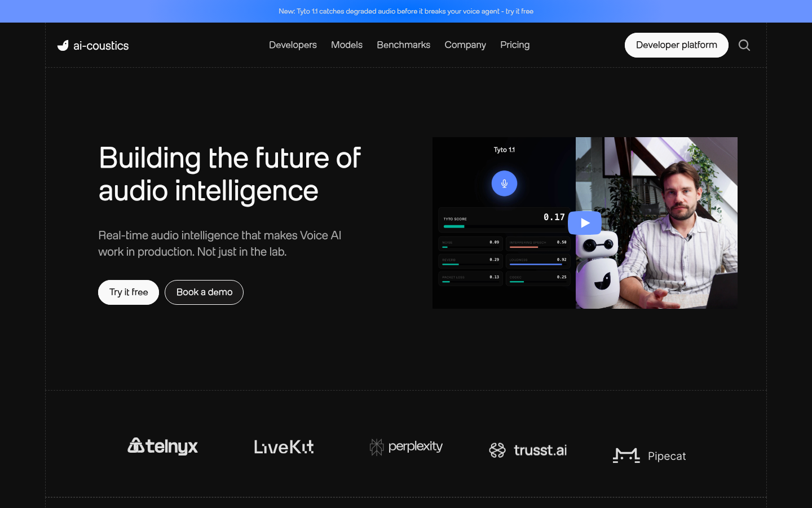The width and height of the screenshot is (812, 508).
Task: Select the Pipecat partner logo
Action: point(650,456)
